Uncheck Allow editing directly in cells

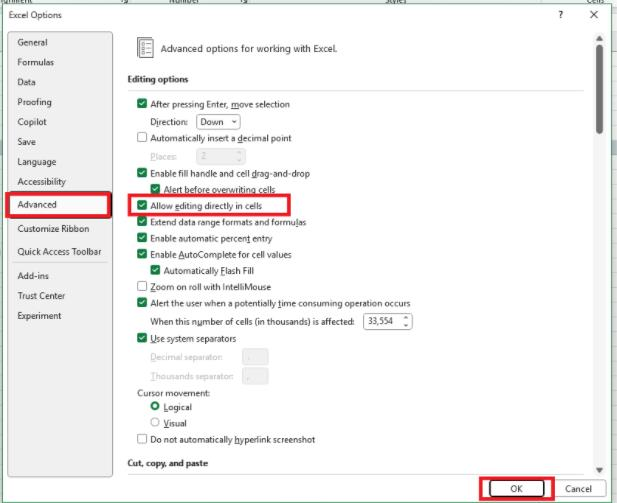tap(142, 205)
